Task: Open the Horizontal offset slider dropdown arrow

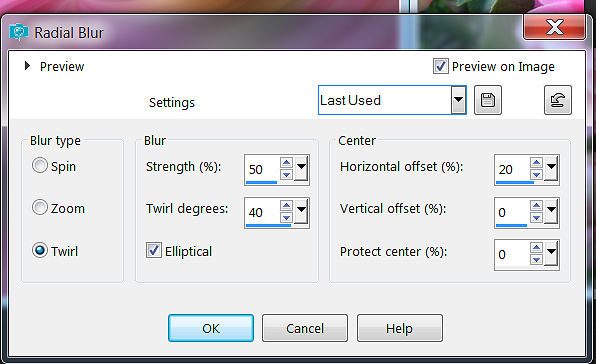Action: [551, 168]
